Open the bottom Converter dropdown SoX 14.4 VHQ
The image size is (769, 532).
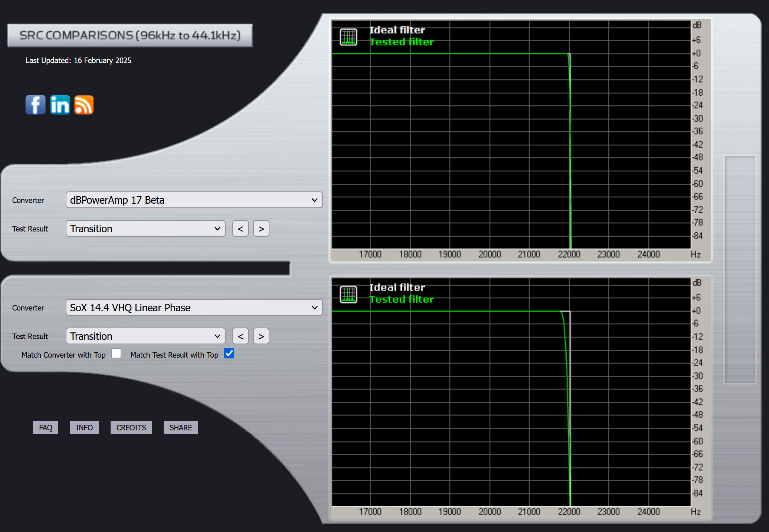(194, 308)
